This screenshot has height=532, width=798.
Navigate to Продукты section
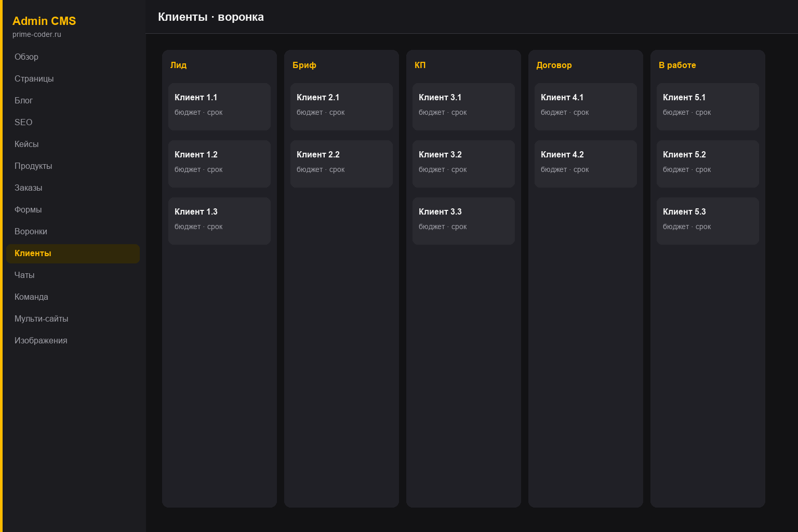[73, 166]
